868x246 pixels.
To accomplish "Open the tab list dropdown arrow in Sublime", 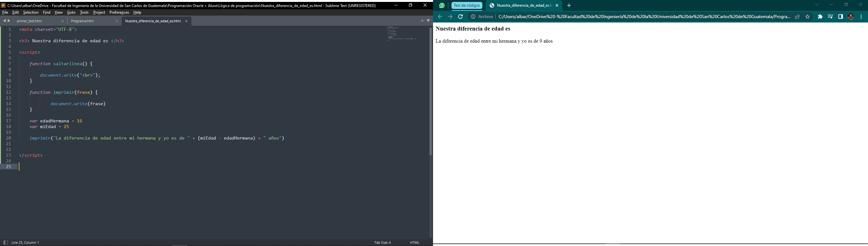I will [428, 21].
